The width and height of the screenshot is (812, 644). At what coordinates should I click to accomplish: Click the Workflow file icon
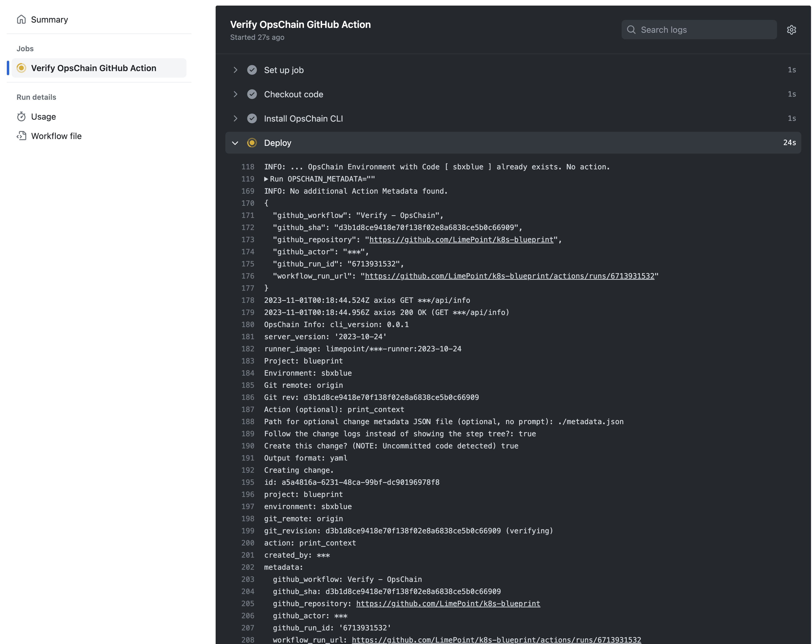pyautogui.click(x=21, y=136)
